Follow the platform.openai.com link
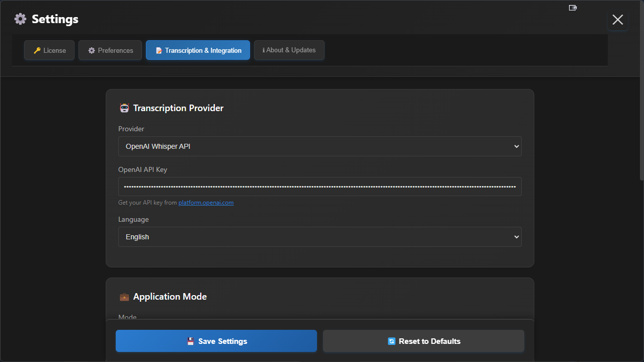Screen dimensions: 644x362 coord(206,203)
